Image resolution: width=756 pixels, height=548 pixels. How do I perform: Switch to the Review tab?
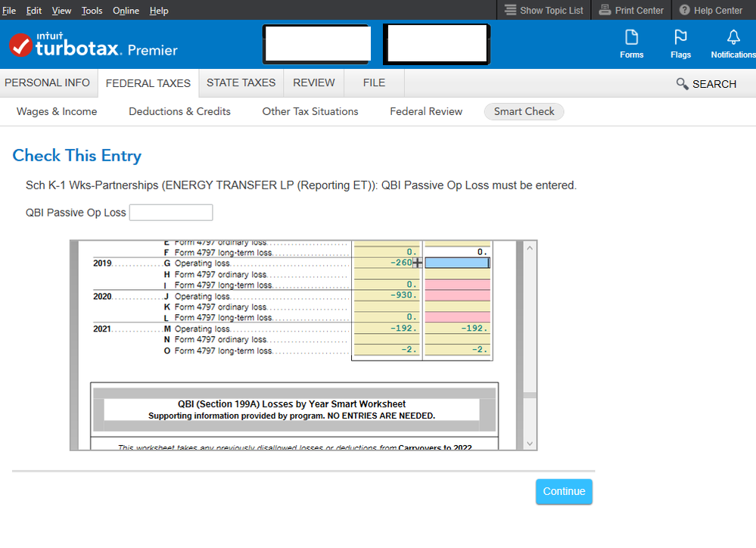314,83
